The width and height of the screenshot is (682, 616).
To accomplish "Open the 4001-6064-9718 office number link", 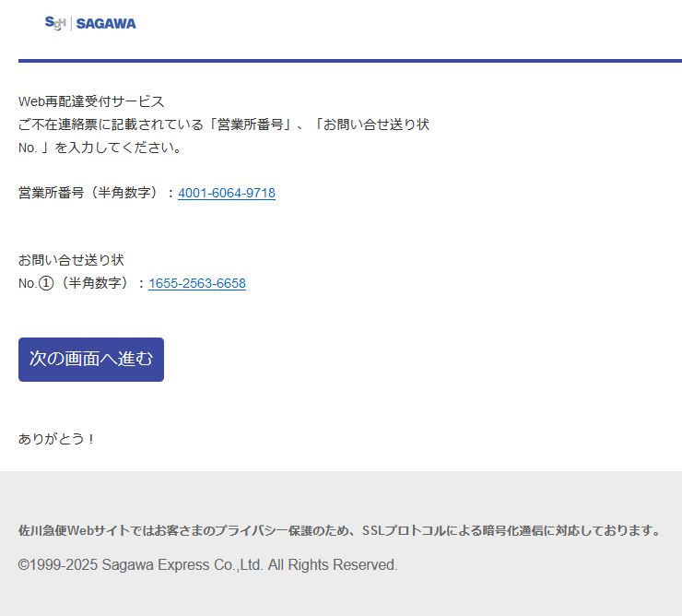I will pyautogui.click(x=227, y=193).
